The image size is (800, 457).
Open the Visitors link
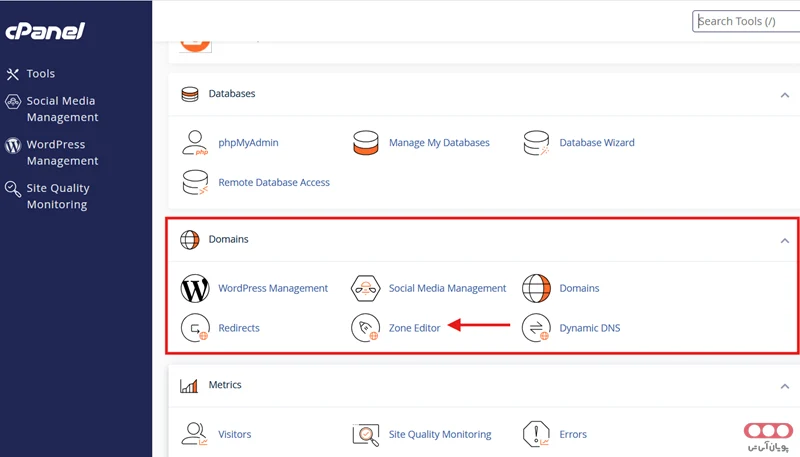coord(235,435)
